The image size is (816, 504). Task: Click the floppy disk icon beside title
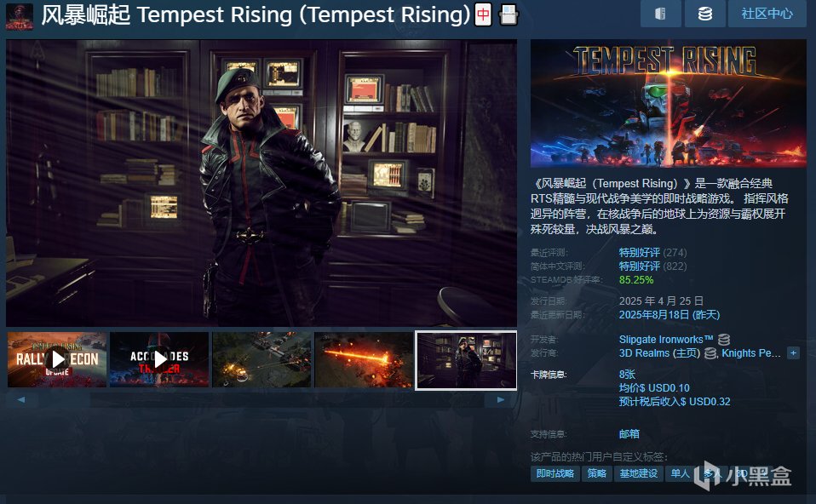509,14
